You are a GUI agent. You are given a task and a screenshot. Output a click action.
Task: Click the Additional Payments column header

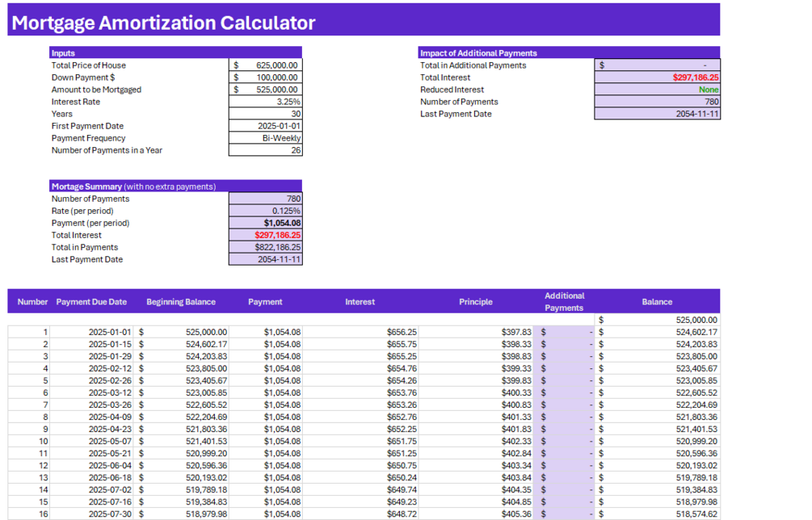565,302
